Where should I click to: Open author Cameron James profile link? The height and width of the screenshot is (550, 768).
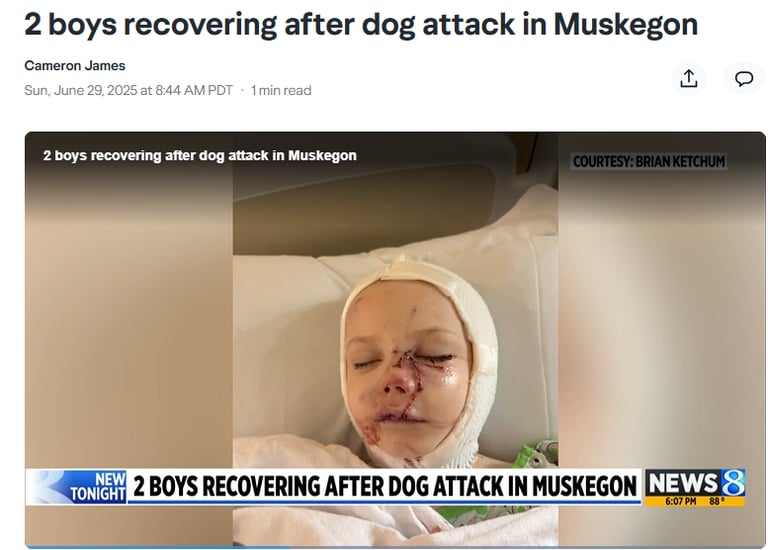pos(74,66)
